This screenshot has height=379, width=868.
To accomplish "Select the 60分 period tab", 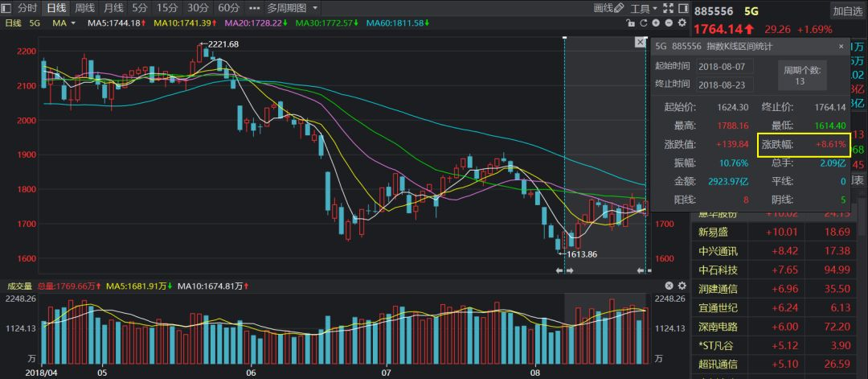I will coord(228,8).
